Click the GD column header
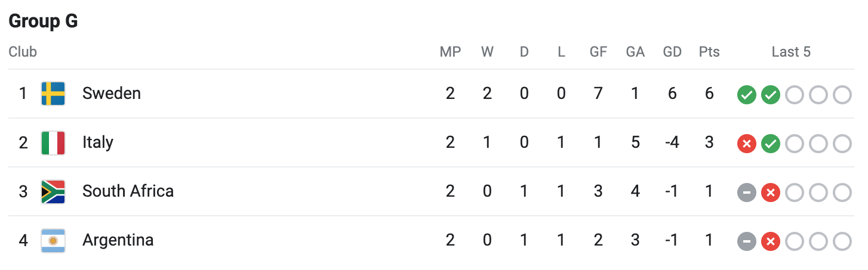868x270 pixels. pos(672,52)
